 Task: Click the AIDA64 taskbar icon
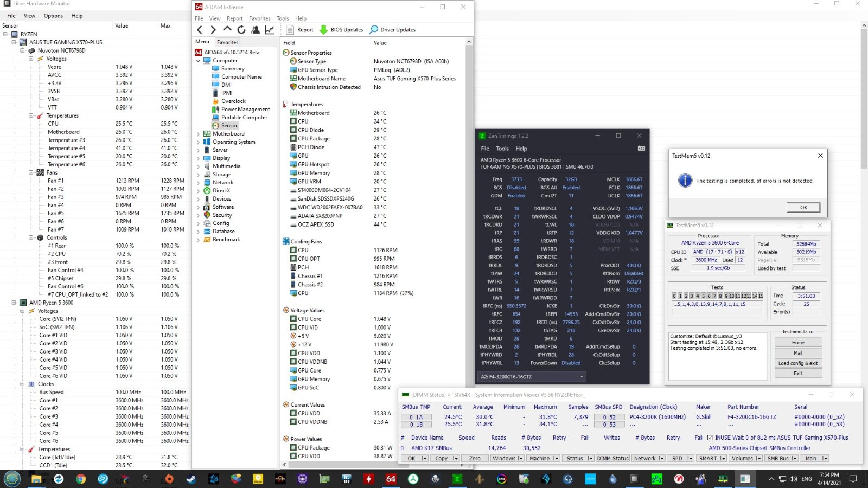[391, 479]
